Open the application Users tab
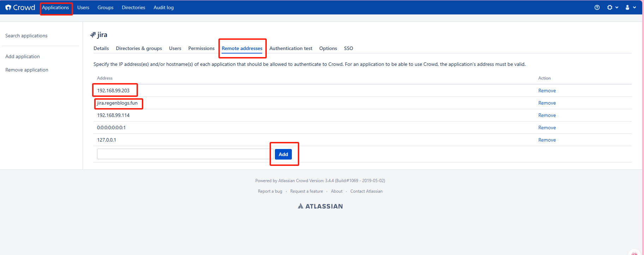The width and height of the screenshot is (644, 255). coord(175,48)
